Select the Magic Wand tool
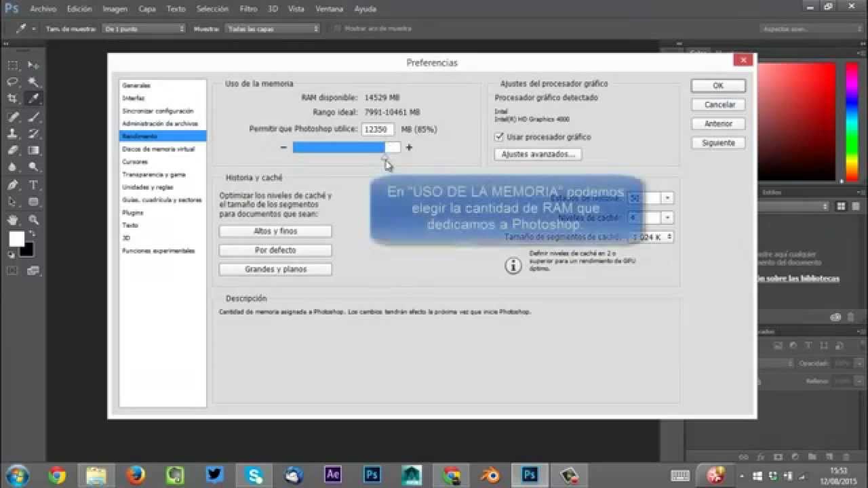The width and height of the screenshot is (868, 488). point(33,82)
